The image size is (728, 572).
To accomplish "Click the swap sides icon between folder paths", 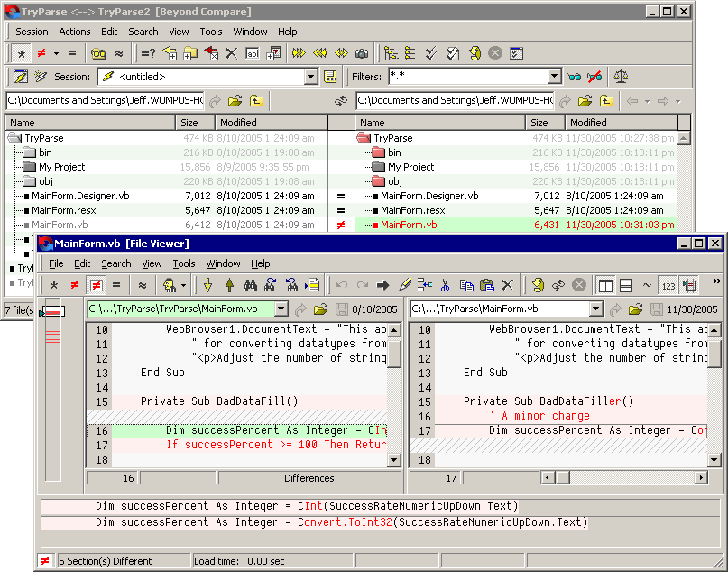I will (341, 101).
